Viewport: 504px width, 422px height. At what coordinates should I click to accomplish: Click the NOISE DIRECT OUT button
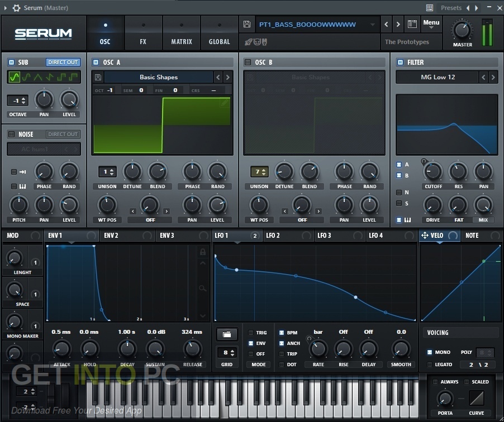pyautogui.click(x=63, y=134)
